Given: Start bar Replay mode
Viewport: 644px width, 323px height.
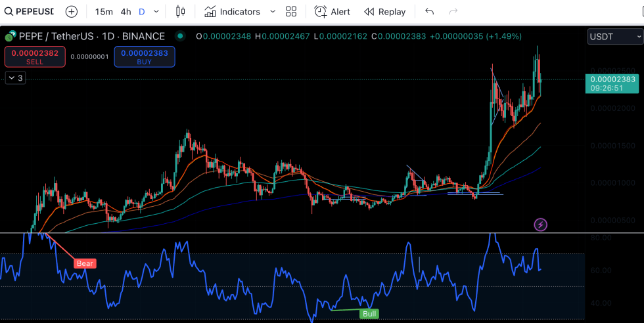Looking at the screenshot, I should (x=385, y=12).
